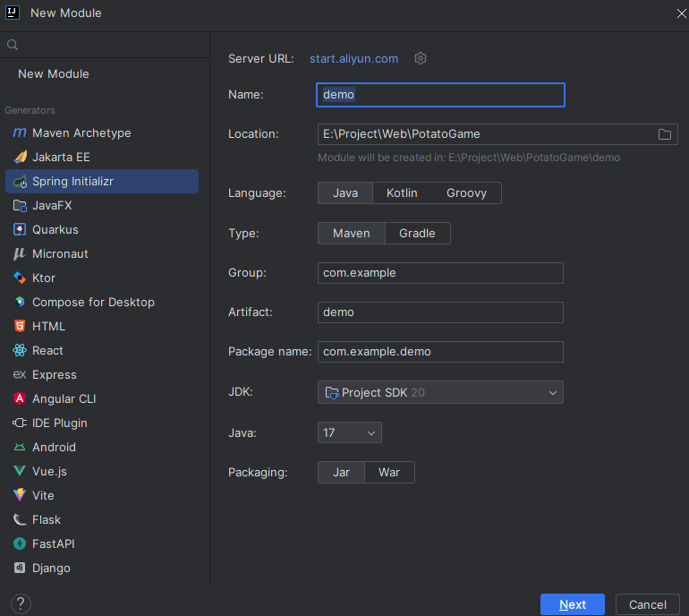Click the Jakarta EE sail icon
Image resolution: width=689 pixels, height=616 pixels.
(20, 157)
